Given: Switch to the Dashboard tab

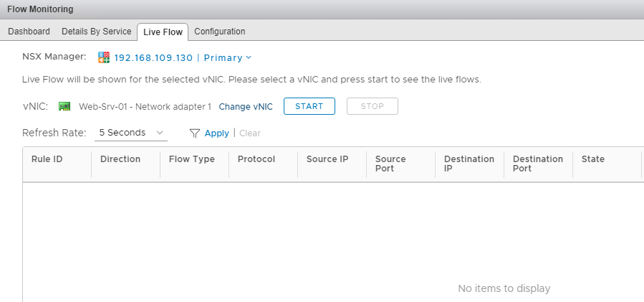Looking at the screenshot, I should (x=29, y=32).
